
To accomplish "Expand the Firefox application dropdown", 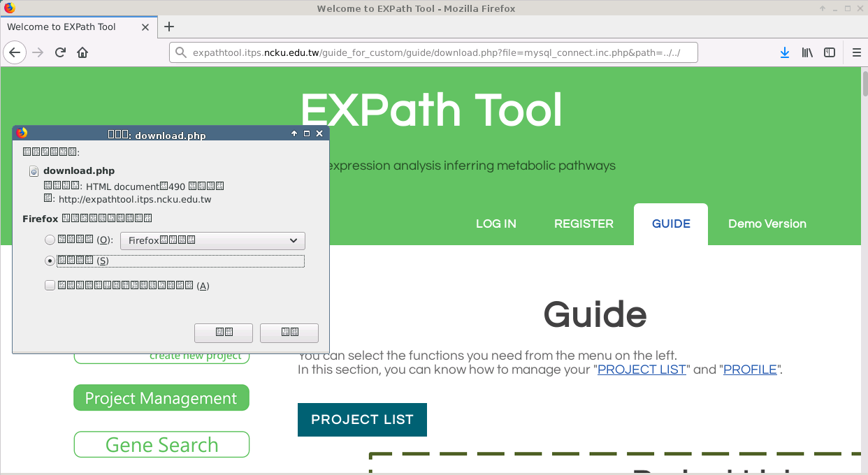I will 212,240.
